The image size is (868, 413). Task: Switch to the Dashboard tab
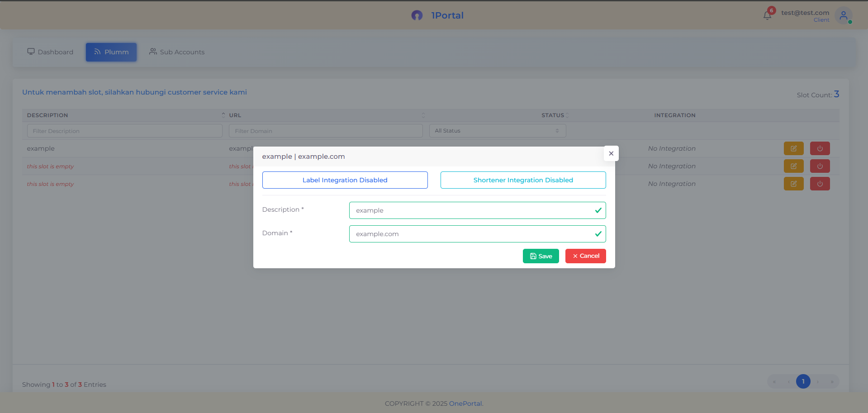coord(50,52)
